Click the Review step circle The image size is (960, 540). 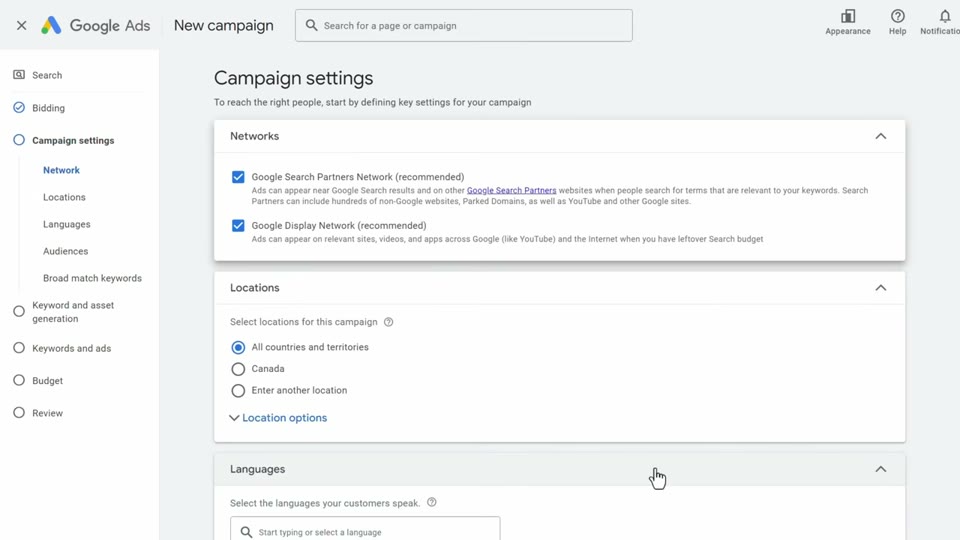point(19,413)
